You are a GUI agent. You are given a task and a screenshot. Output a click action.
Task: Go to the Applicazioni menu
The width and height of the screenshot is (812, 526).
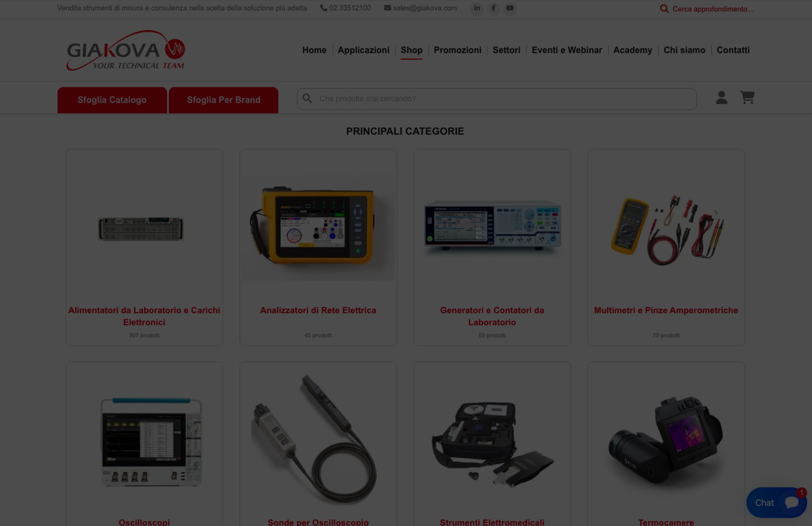point(363,50)
